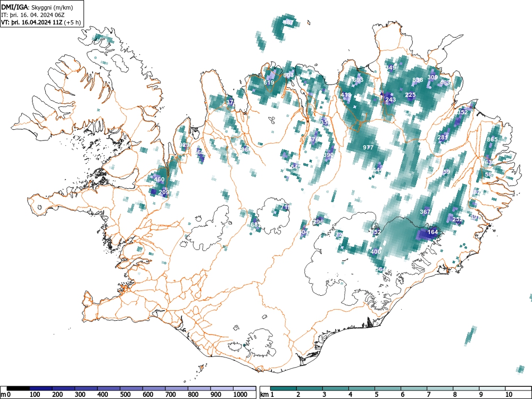Select the map value '400'

[x=376, y=252]
